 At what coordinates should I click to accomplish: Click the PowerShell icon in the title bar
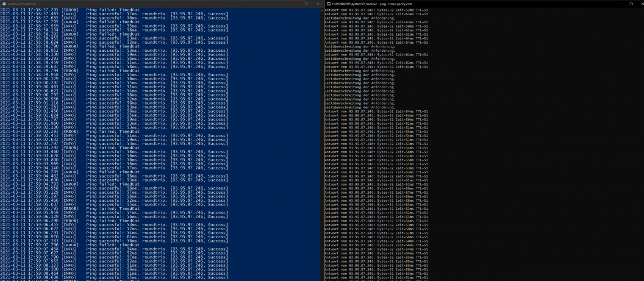coord(4,4)
